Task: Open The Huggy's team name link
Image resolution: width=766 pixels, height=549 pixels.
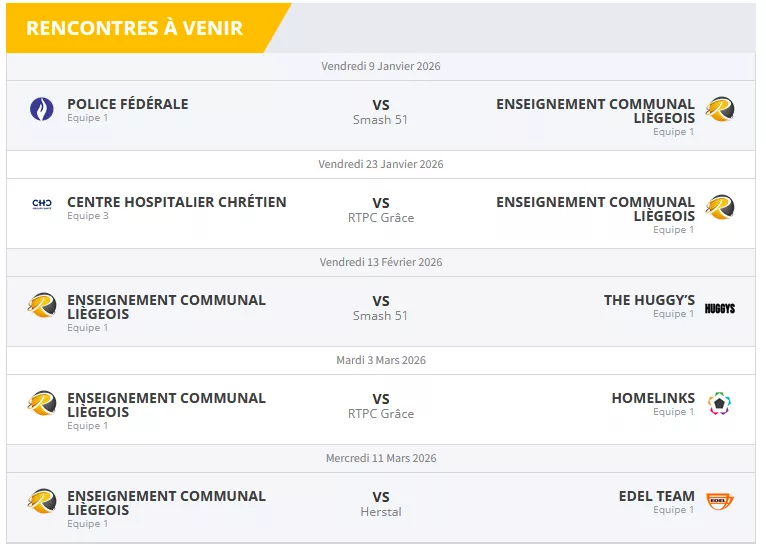Action: (649, 300)
